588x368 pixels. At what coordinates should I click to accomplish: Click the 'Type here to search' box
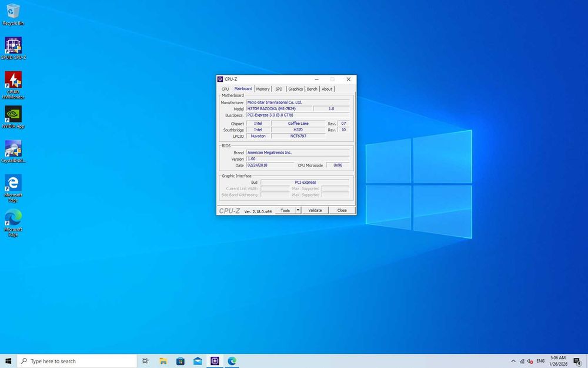77,361
